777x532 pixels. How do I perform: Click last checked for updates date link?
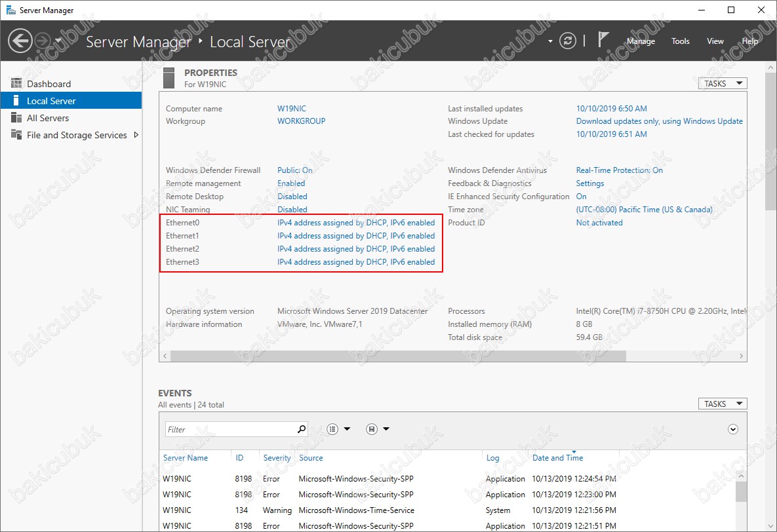[x=612, y=134]
